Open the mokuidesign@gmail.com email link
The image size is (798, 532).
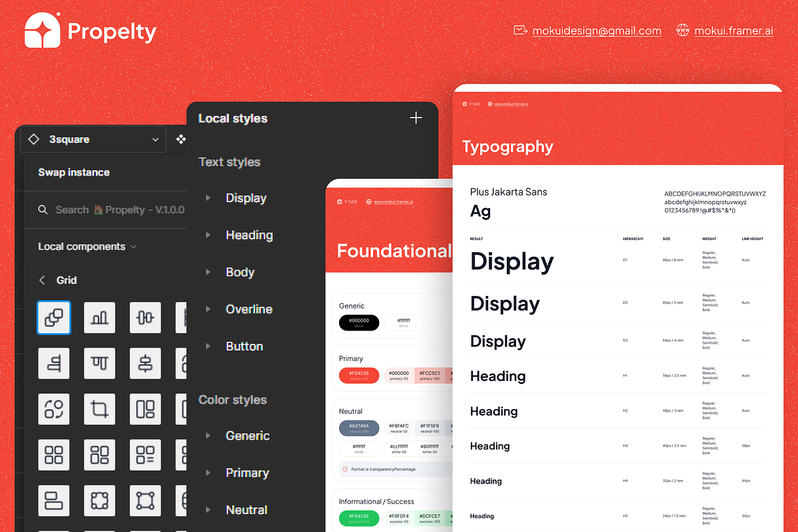tap(597, 31)
